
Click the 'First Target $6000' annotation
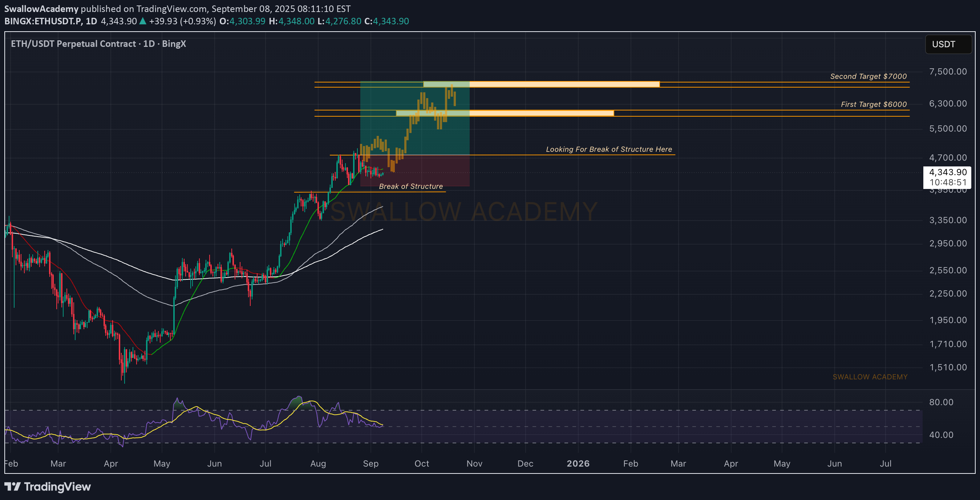874,104
